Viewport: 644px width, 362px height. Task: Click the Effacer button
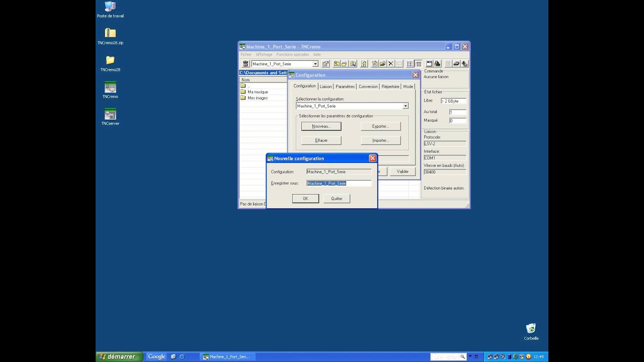(321, 140)
